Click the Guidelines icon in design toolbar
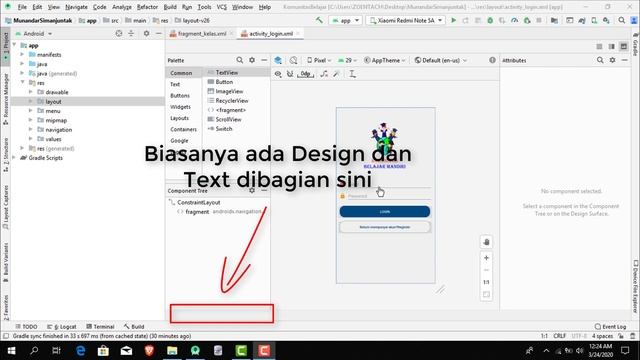Viewport: 640px width, 360px height. pos(352,74)
